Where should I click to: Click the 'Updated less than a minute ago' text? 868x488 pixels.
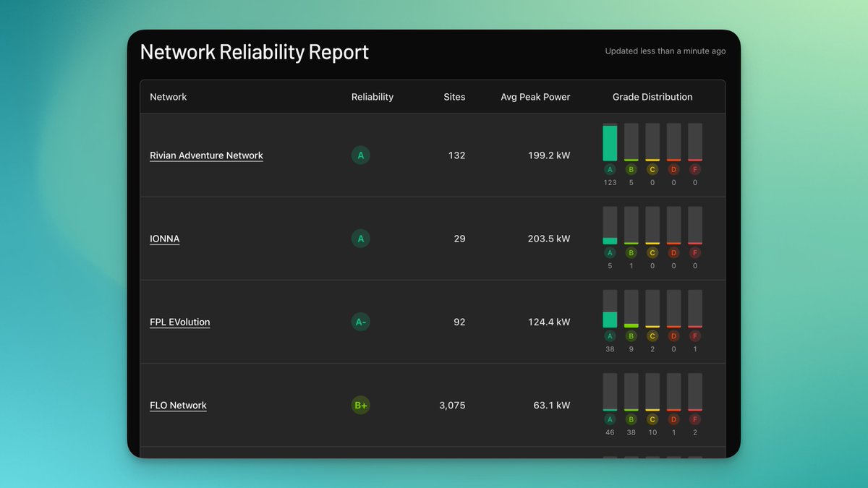[665, 51]
